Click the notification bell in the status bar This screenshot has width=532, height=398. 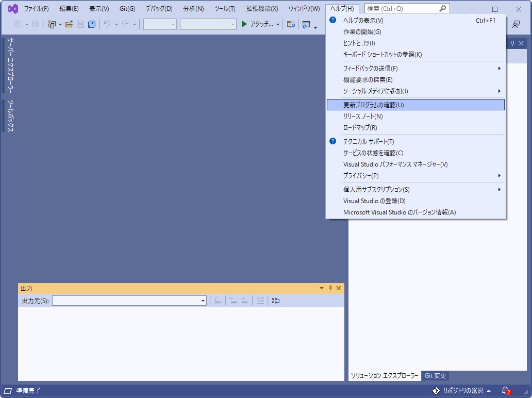504,391
